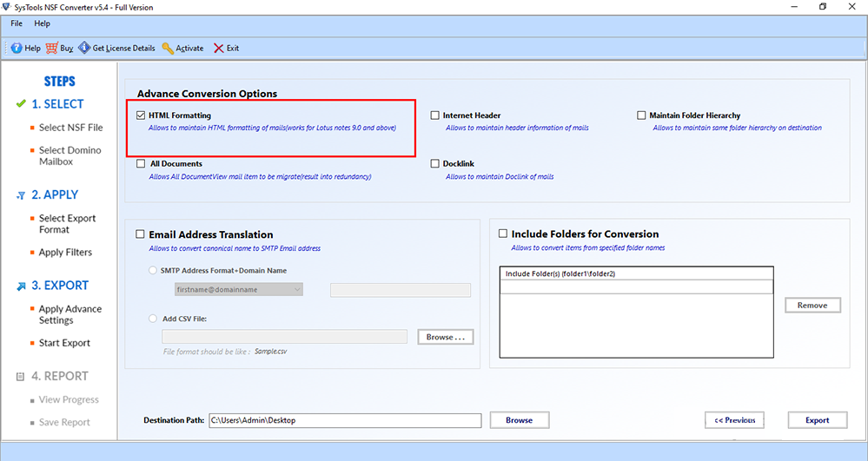Enable the Internet Header checkbox

click(435, 115)
